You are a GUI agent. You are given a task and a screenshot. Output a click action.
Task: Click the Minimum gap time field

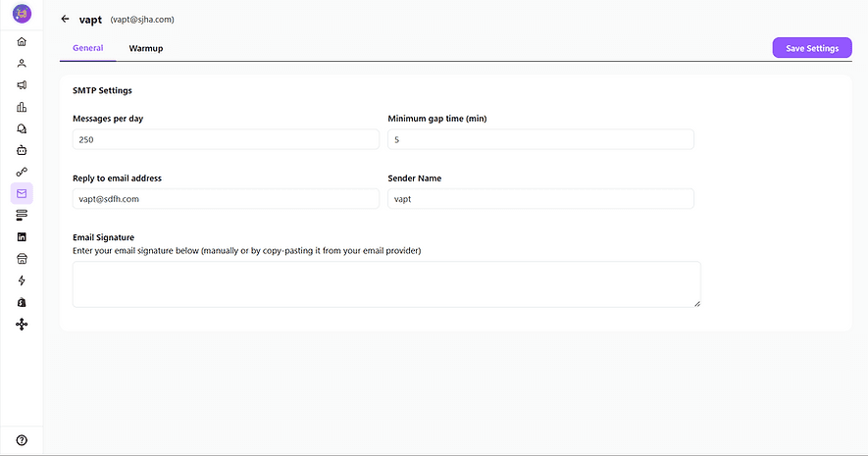click(540, 139)
